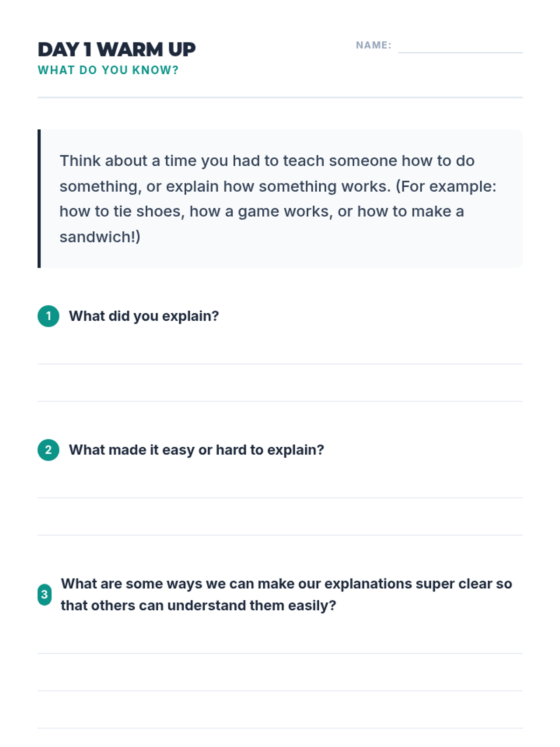Click the green number 2 badge
Screen dimensions: 560x747
(48, 450)
